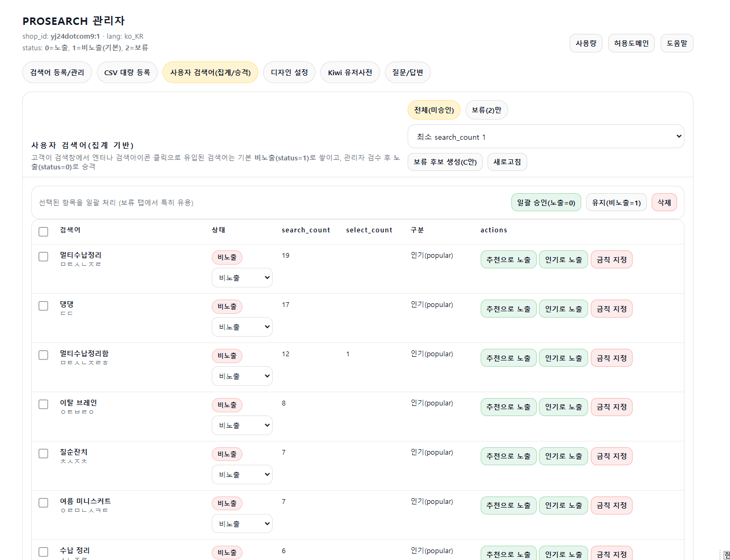730x560 pixels.
Task: Open the 사용량 panel
Action: click(x=585, y=43)
